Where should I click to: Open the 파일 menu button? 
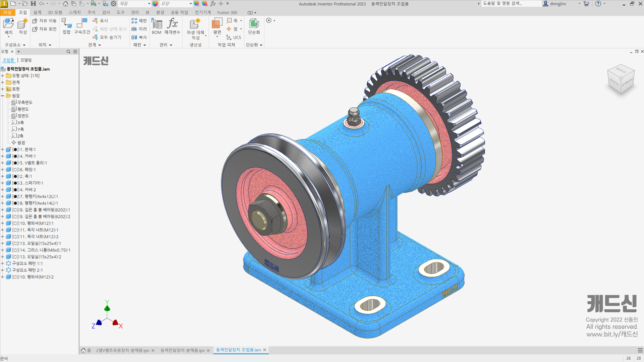pos(7,12)
